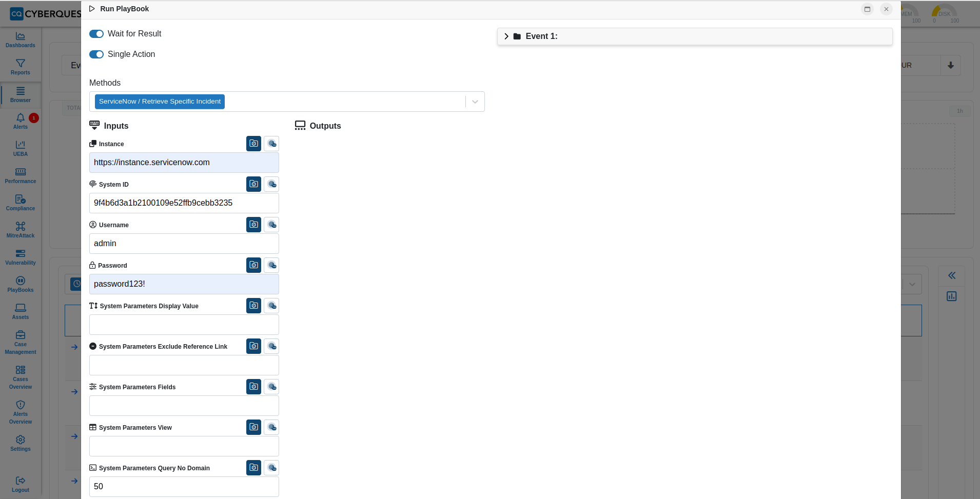The image size is (980, 499).
Task: Open MitreAttack in the sidebar
Action: click(x=21, y=230)
